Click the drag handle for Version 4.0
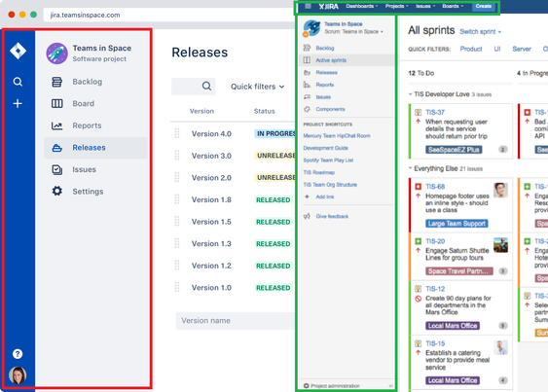 click(177, 133)
